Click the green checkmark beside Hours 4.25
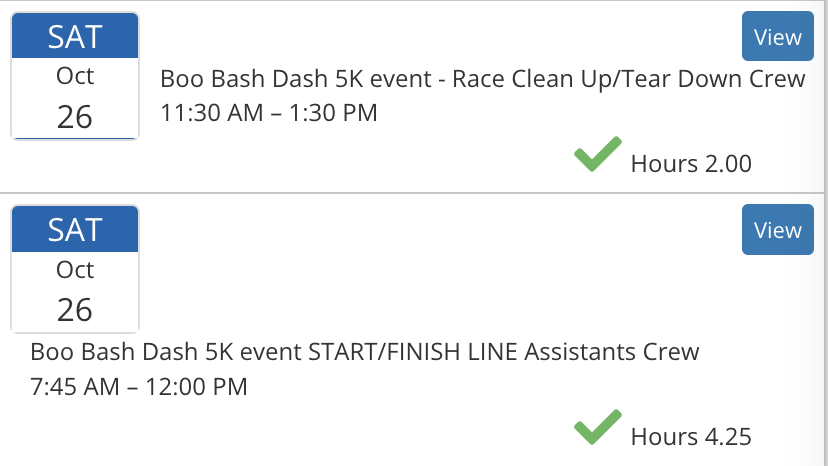 [597, 431]
